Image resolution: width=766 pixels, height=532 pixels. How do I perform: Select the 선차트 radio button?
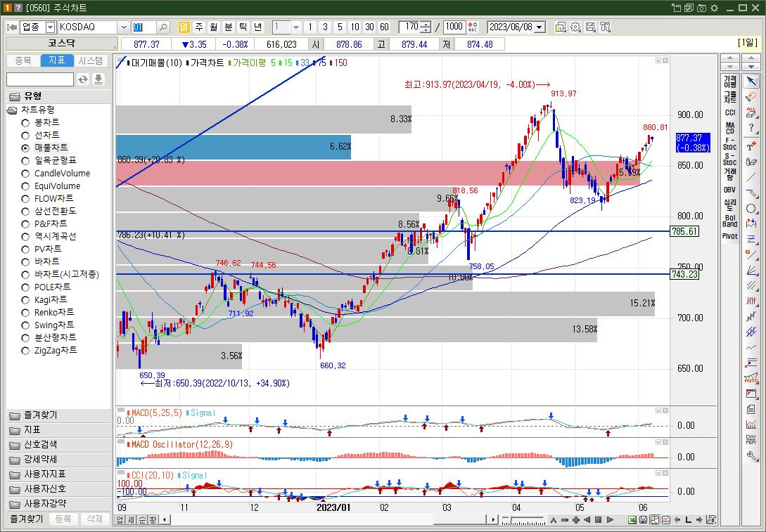(x=25, y=135)
